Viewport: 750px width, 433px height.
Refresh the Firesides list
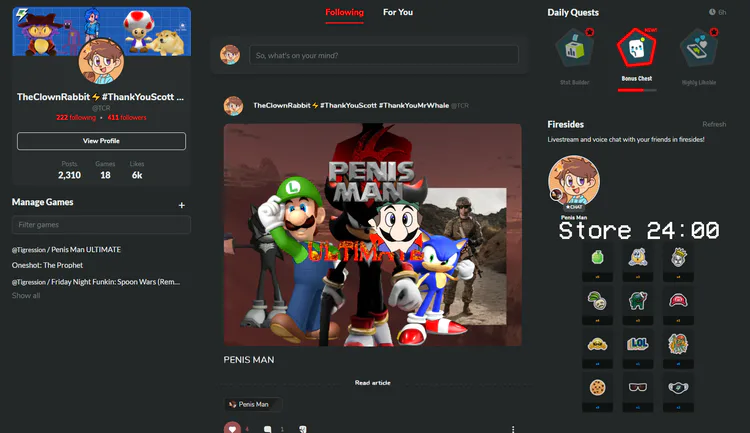(x=714, y=124)
